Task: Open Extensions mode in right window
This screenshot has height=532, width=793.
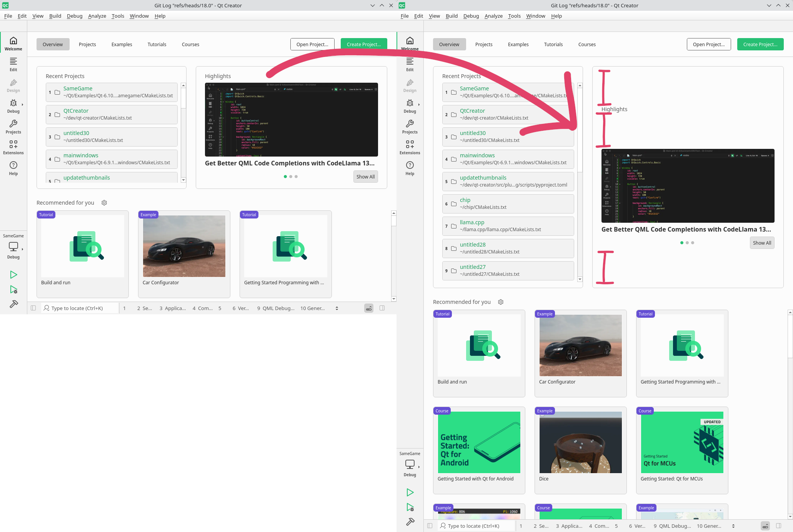Action: click(x=410, y=147)
